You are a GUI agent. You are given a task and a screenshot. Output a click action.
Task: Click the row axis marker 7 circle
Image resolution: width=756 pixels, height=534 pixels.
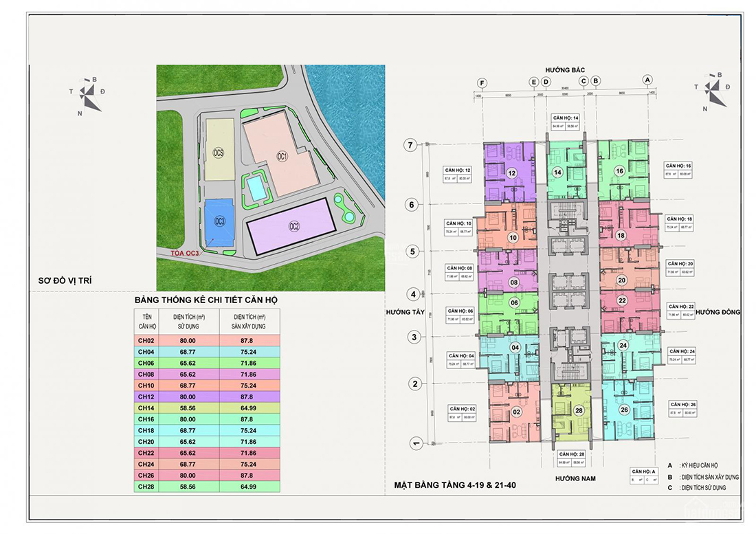pos(410,145)
